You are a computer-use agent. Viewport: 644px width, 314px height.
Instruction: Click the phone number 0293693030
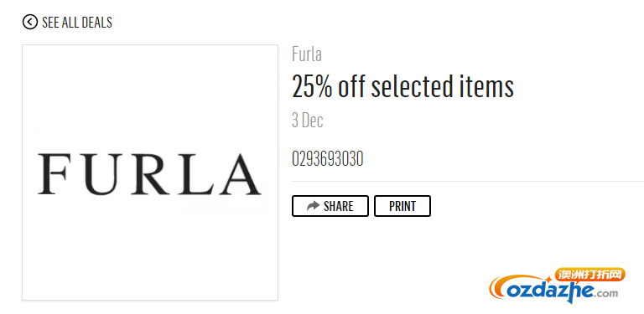coord(328,159)
